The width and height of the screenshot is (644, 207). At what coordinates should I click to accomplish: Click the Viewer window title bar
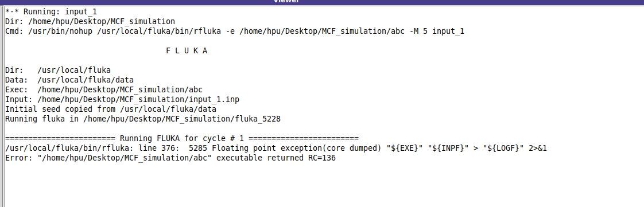(x=322, y=2)
